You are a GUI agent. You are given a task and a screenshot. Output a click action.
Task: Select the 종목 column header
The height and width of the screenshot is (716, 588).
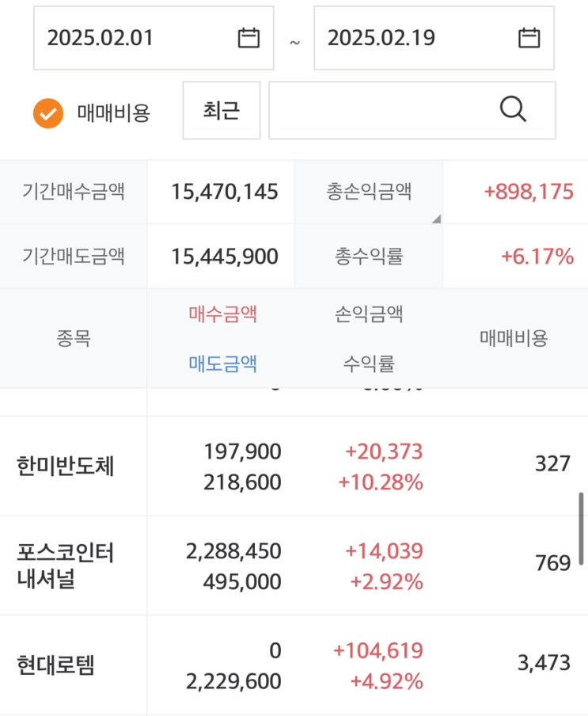(73, 338)
